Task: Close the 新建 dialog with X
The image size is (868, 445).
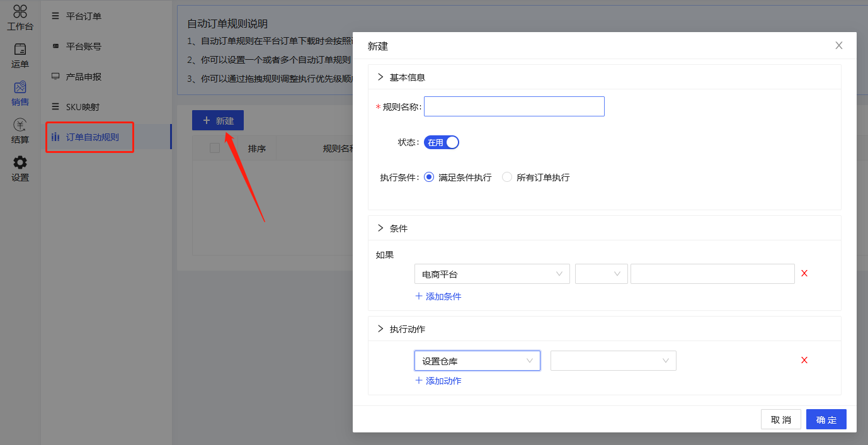Action: (x=839, y=45)
